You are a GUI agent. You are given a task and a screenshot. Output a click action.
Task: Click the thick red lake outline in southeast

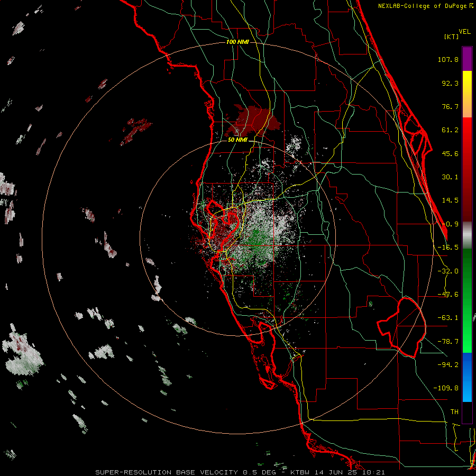401,327
